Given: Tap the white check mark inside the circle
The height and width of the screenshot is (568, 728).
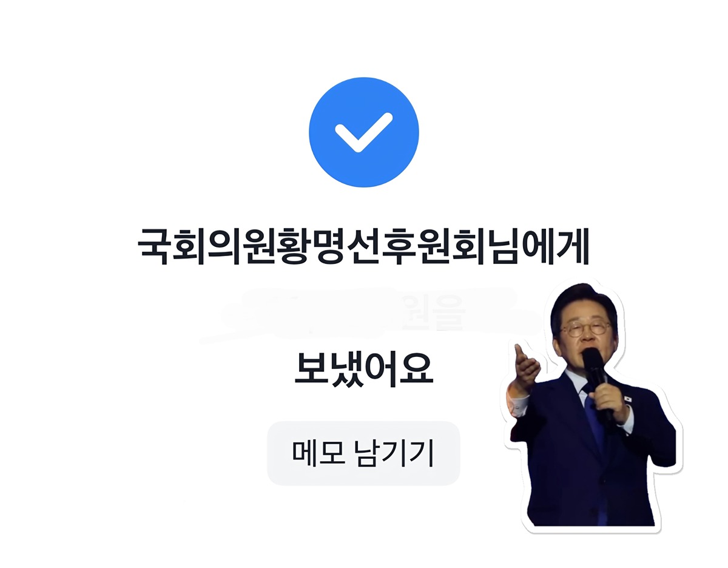Looking at the screenshot, I should [x=364, y=132].
